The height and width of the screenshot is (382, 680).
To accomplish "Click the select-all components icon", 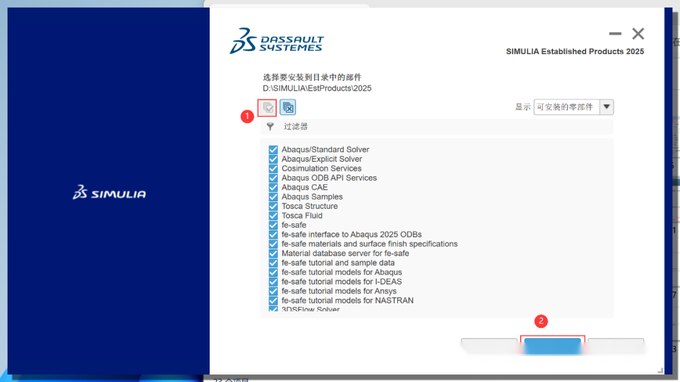I will (268, 108).
